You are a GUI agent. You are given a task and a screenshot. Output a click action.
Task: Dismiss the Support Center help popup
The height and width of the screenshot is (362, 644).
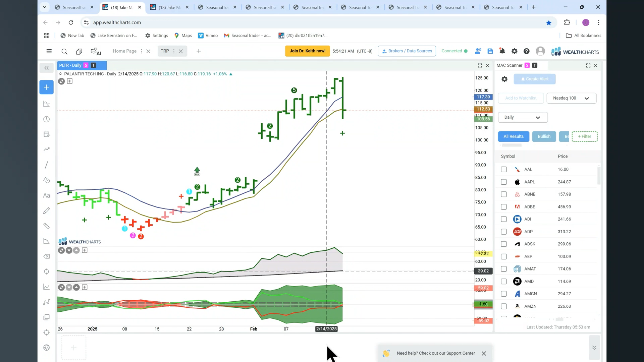484,354
